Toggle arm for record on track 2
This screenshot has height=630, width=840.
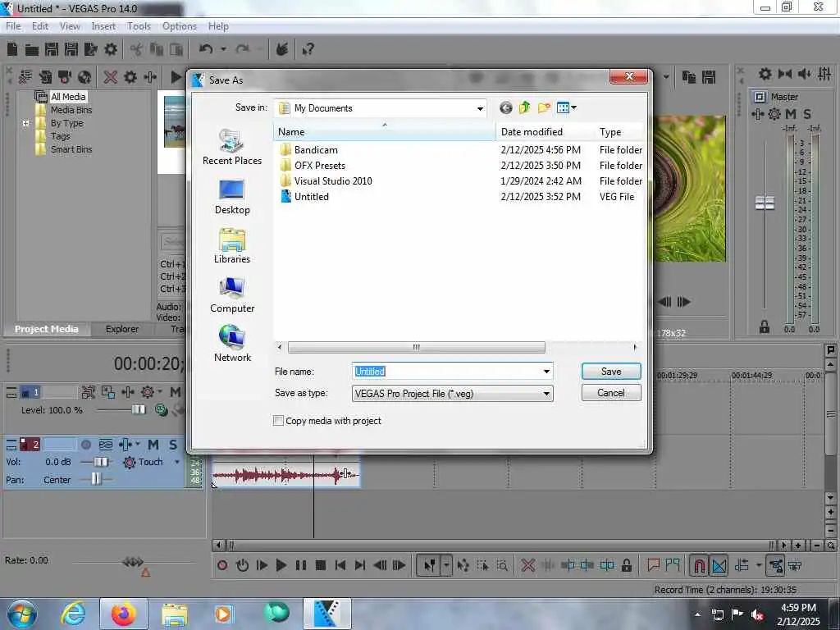85,445
